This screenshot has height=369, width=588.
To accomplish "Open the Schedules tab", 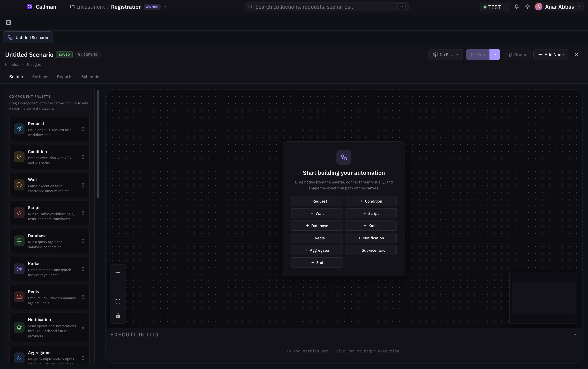I will coord(91,77).
